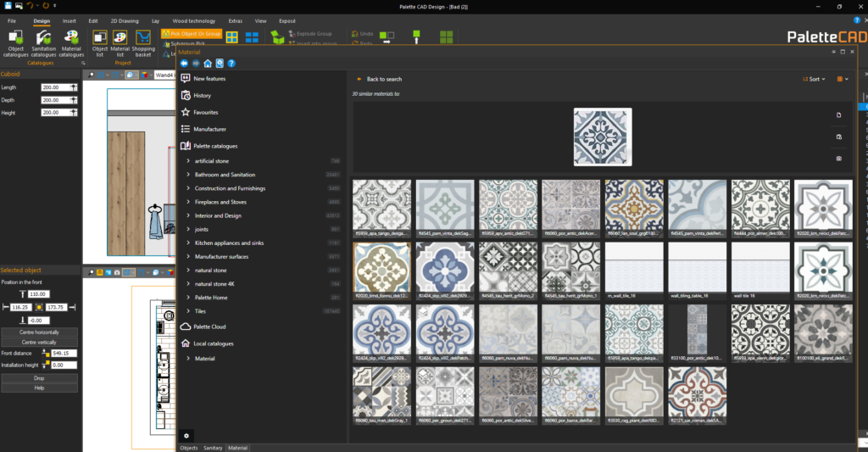This screenshot has width=868, height=452.
Task: Click the blue back arrow in Material panel
Action: click(185, 63)
